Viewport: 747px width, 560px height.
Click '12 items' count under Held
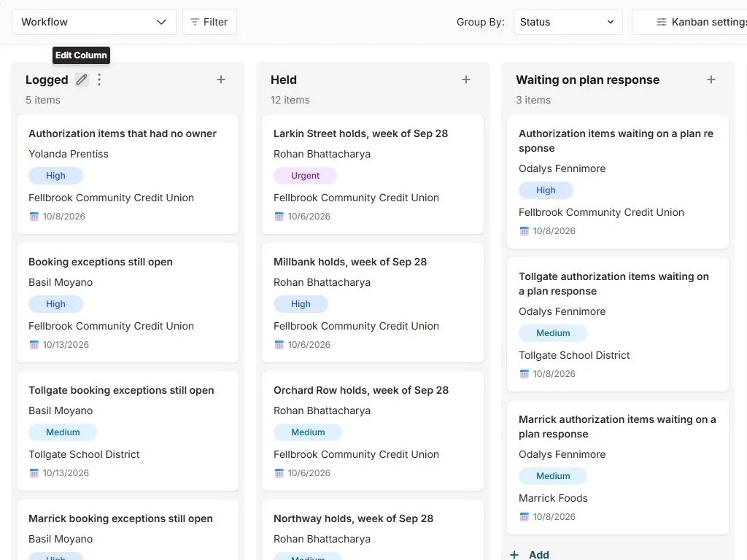pos(290,100)
